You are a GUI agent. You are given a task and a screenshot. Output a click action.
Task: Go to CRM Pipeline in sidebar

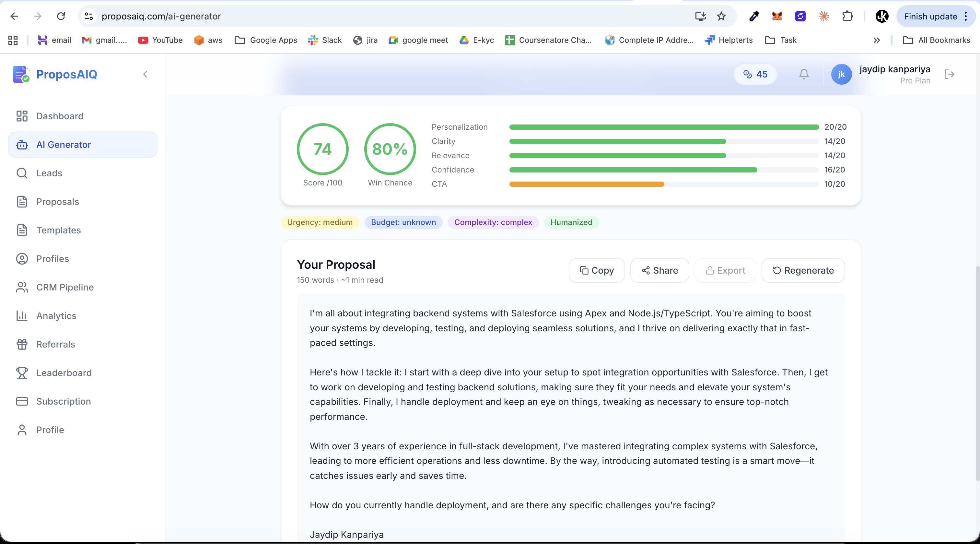point(65,288)
